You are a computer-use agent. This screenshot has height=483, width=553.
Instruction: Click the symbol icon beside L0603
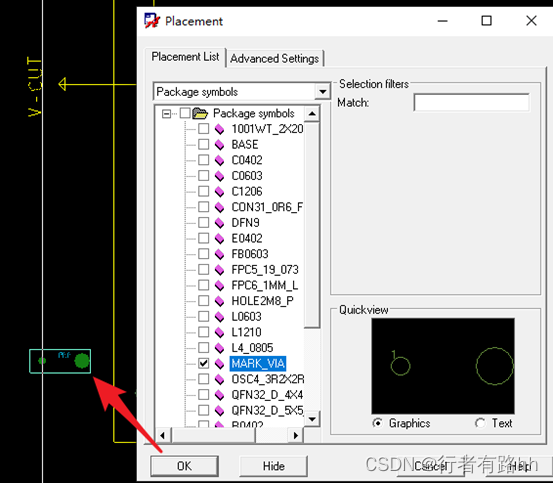coord(219,317)
